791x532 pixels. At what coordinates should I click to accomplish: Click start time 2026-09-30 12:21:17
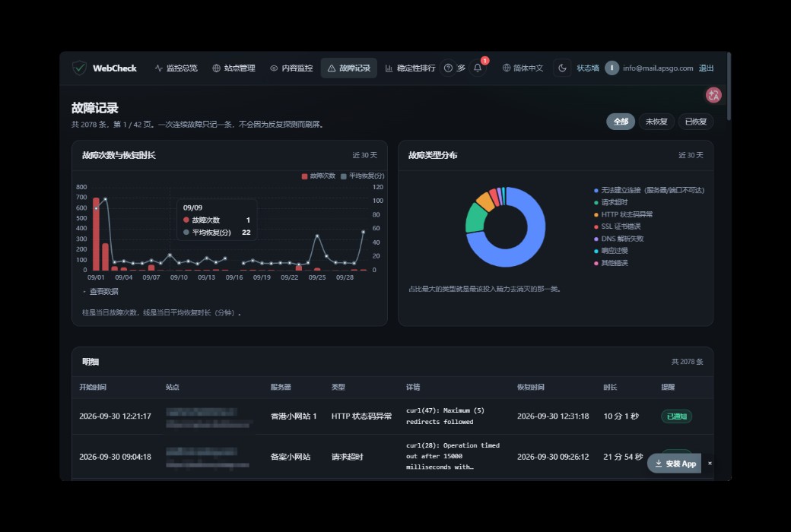tap(115, 416)
